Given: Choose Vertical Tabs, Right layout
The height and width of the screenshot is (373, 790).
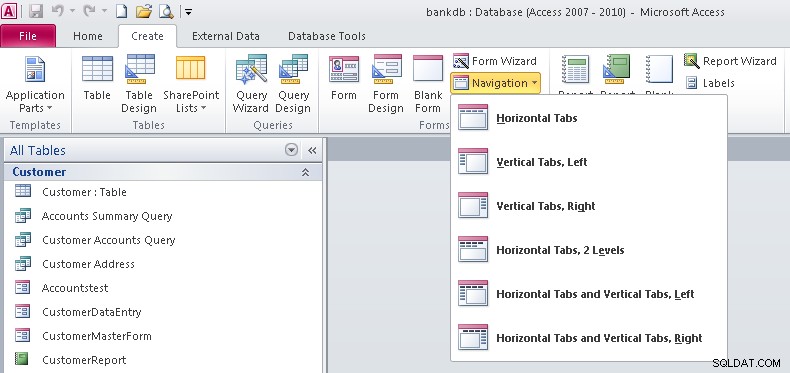Looking at the screenshot, I should pos(588,206).
